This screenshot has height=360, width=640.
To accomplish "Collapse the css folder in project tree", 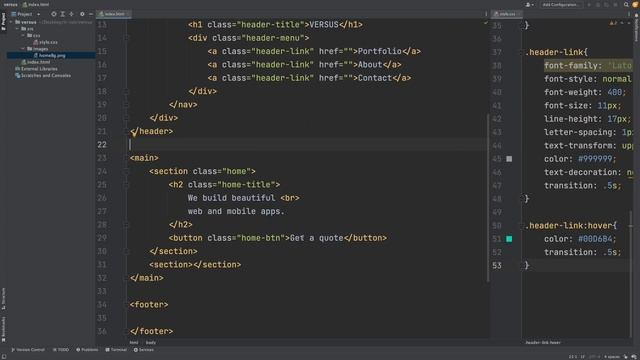I will (x=23, y=36).
